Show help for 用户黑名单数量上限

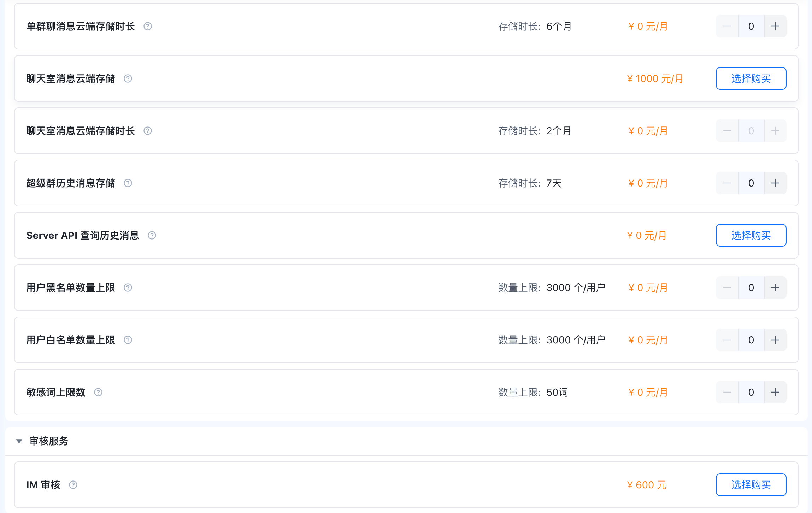click(128, 288)
